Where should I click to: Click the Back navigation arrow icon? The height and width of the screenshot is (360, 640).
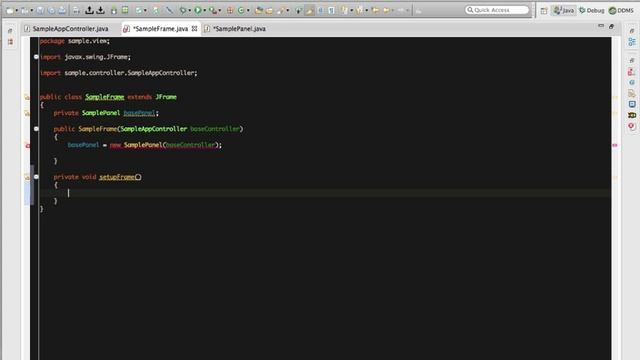386,10
